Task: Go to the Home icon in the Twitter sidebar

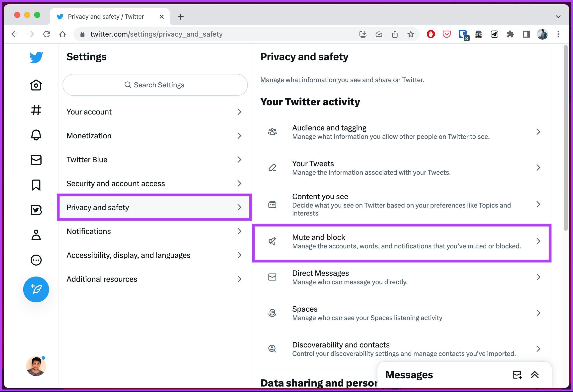Action: coord(36,85)
